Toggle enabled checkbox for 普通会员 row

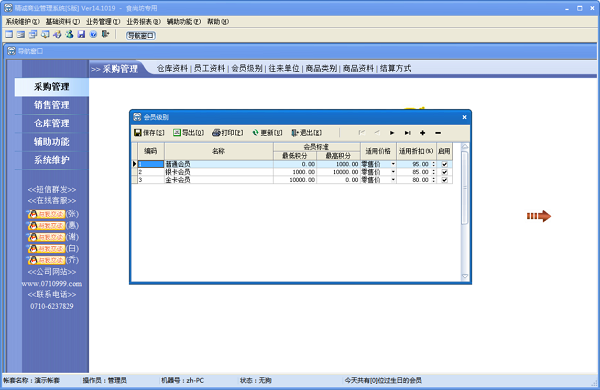tap(445, 164)
